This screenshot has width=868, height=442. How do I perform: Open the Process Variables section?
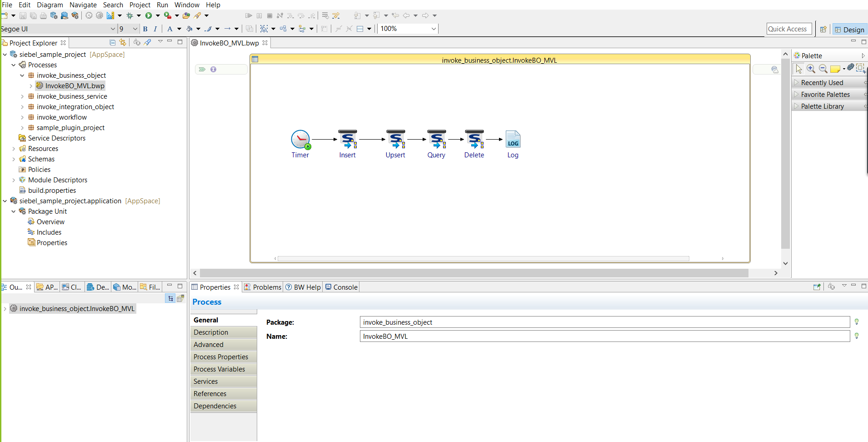tap(224, 369)
